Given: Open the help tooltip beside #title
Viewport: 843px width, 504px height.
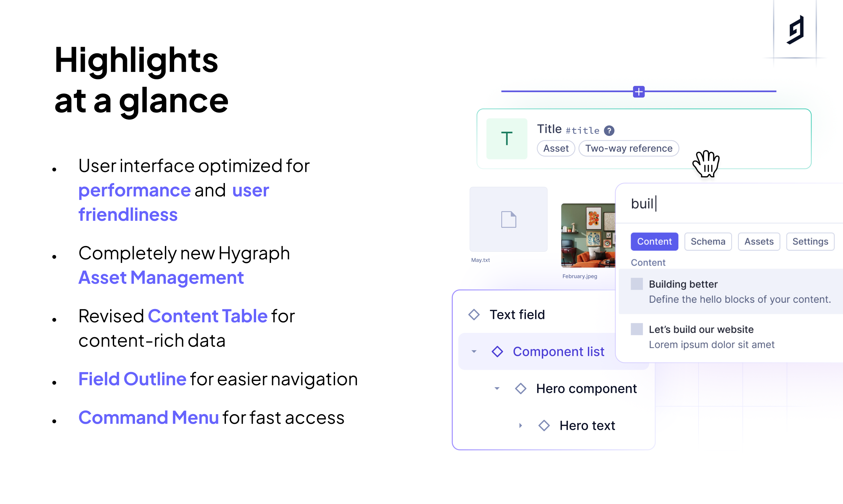Looking at the screenshot, I should point(609,130).
